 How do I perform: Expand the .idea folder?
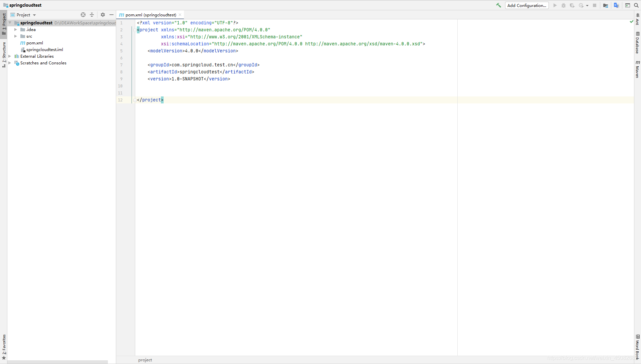15,29
